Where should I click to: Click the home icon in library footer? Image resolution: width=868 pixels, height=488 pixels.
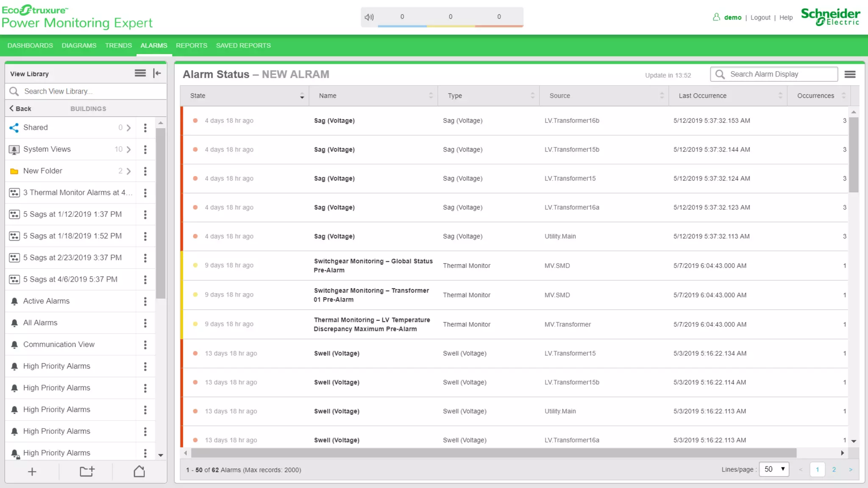(x=139, y=471)
